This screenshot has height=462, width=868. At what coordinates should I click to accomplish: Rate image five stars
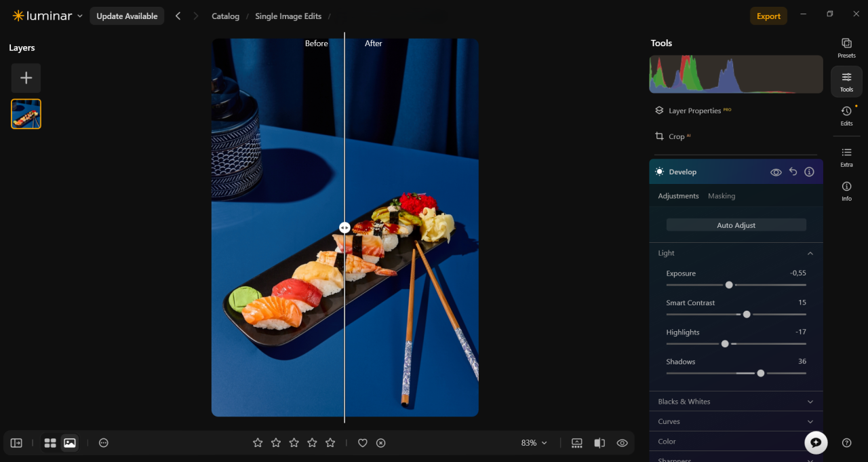(330, 443)
